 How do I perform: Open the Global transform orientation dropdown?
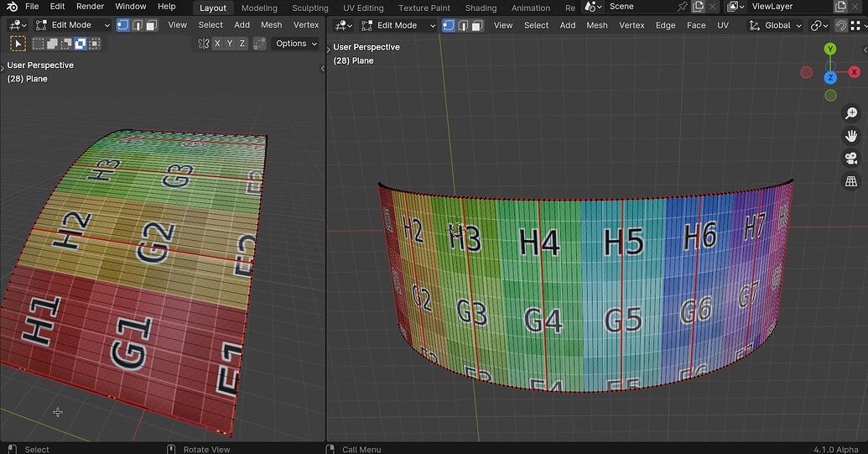pyautogui.click(x=775, y=25)
